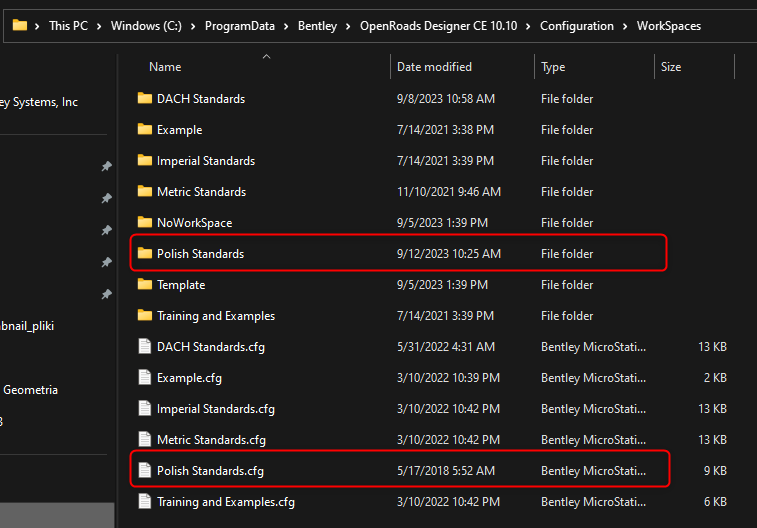Viewport: 757px width, 528px height.
Task: Click the 5/31/2022 4:31 AM date cell
Action: tap(446, 347)
